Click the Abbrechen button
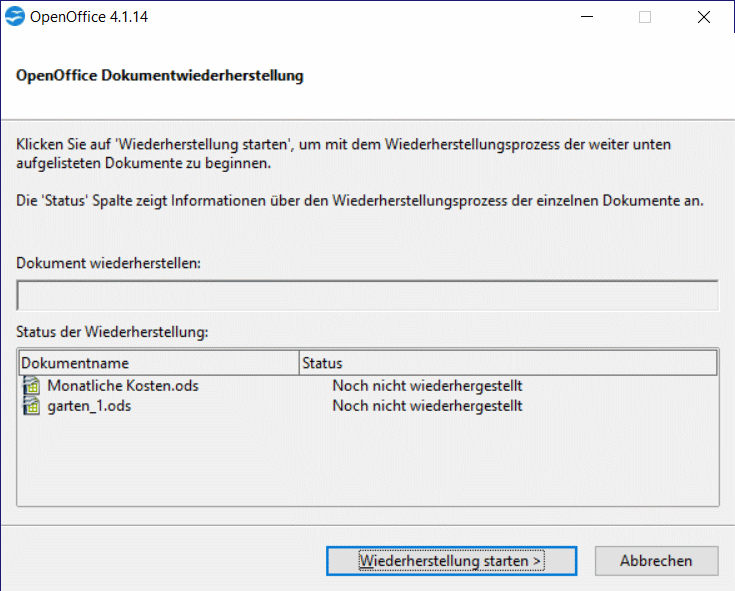 pyautogui.click(x=656, y=561)
